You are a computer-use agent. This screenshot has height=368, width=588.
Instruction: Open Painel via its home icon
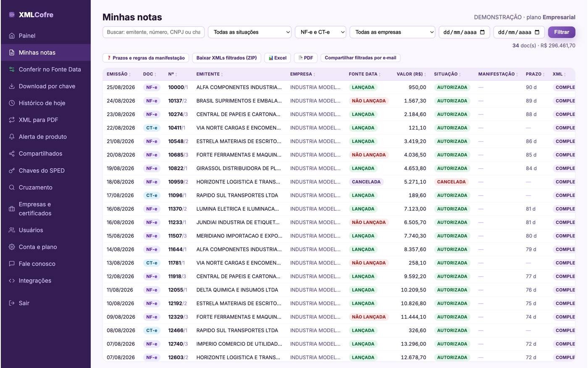tap(12, 36)
